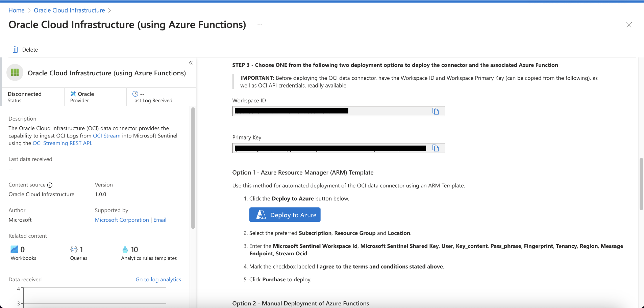Click the main instructions pane scrollbar
644x308 pixels.
click(x=641, y=184)
